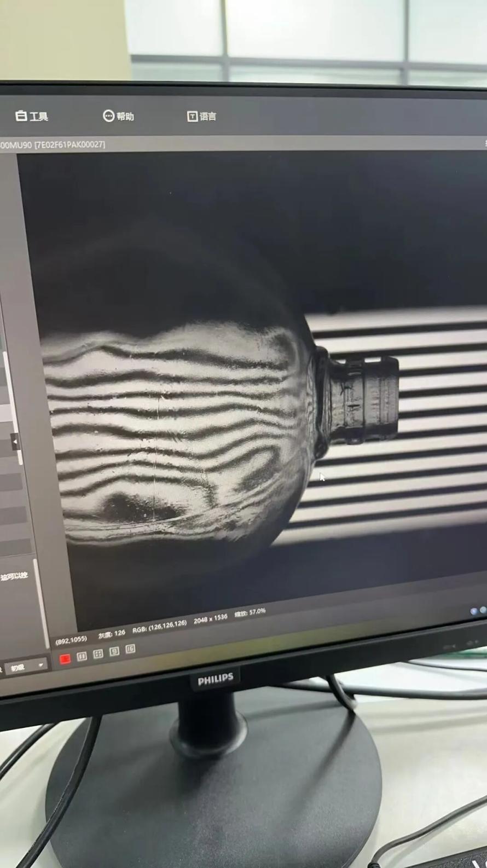Screen dimensions: 487x868
Task: Select the highlighted light row in the left panel
Action: click(x=4, y=413)
